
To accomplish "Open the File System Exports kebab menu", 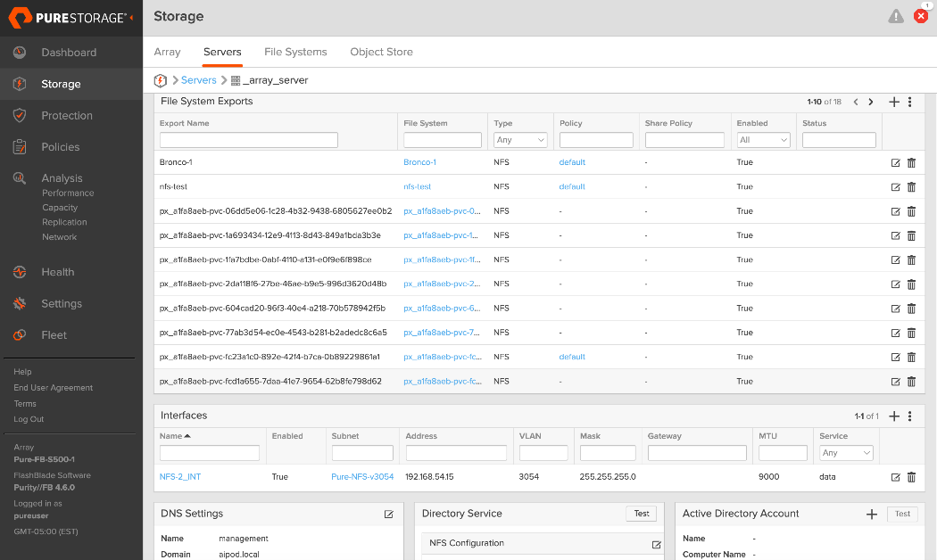I will 909,102.
